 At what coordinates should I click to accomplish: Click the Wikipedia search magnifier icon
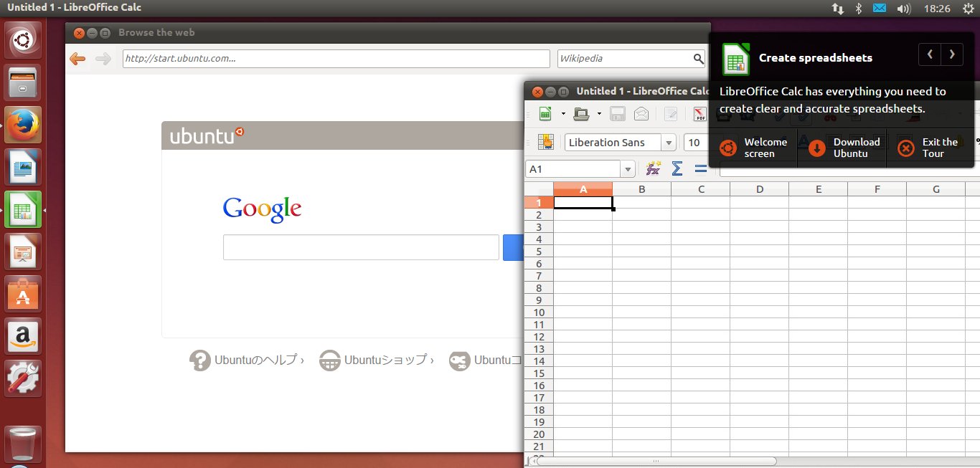point(699,59)
